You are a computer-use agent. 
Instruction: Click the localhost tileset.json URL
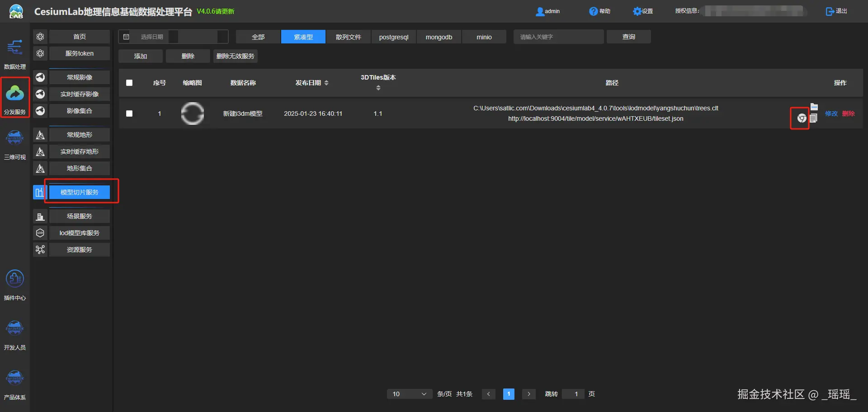click(x=596, y=118)
